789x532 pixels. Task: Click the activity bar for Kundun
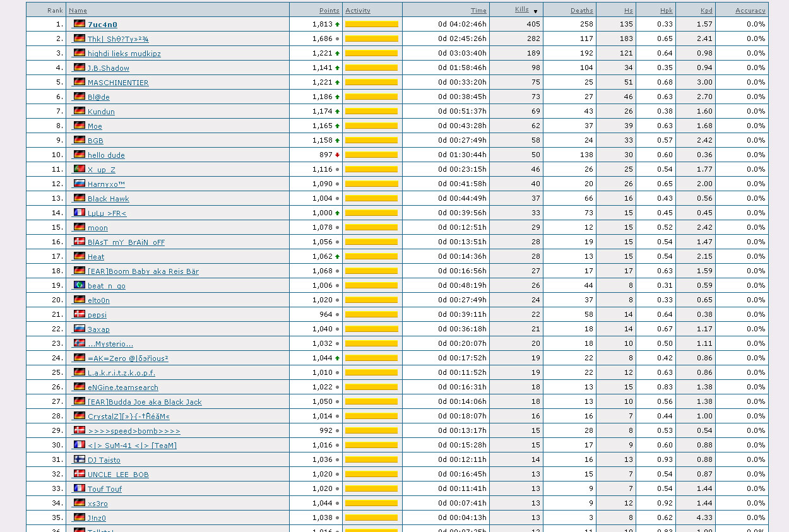[x=371, y=112]
